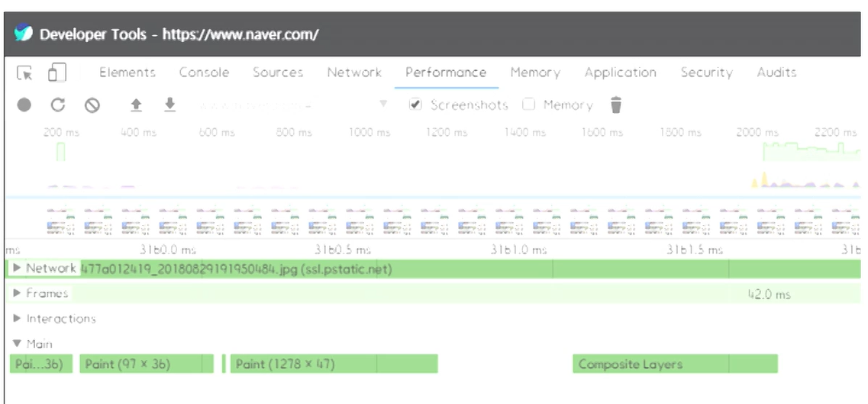Click the 200 ms mark in overview
868x404 pixels.
point(61,132)
